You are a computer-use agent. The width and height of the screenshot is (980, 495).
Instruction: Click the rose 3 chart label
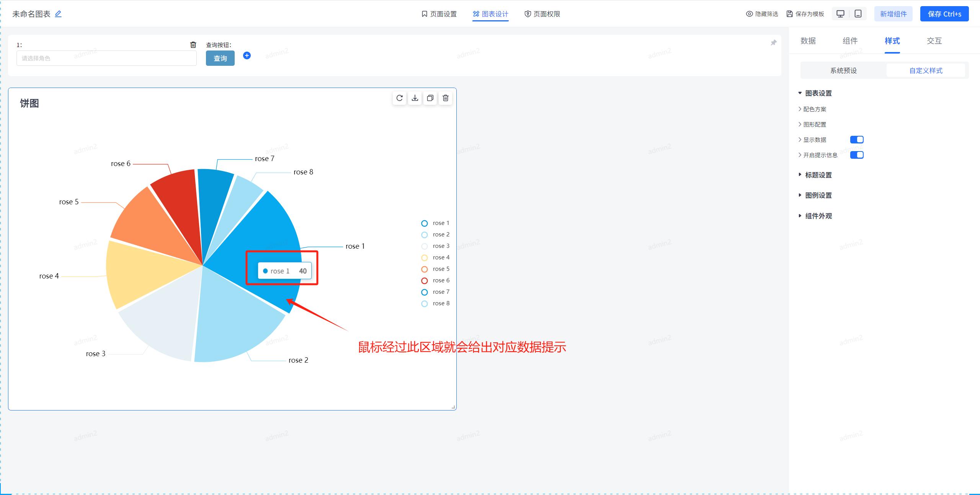pyautogui.click(x=96, y=353)
